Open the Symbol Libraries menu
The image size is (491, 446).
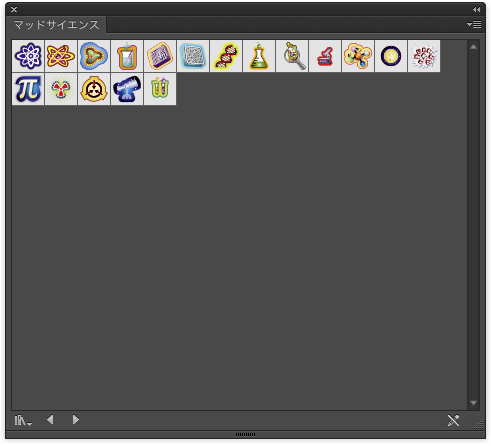(x=23, y=420)
